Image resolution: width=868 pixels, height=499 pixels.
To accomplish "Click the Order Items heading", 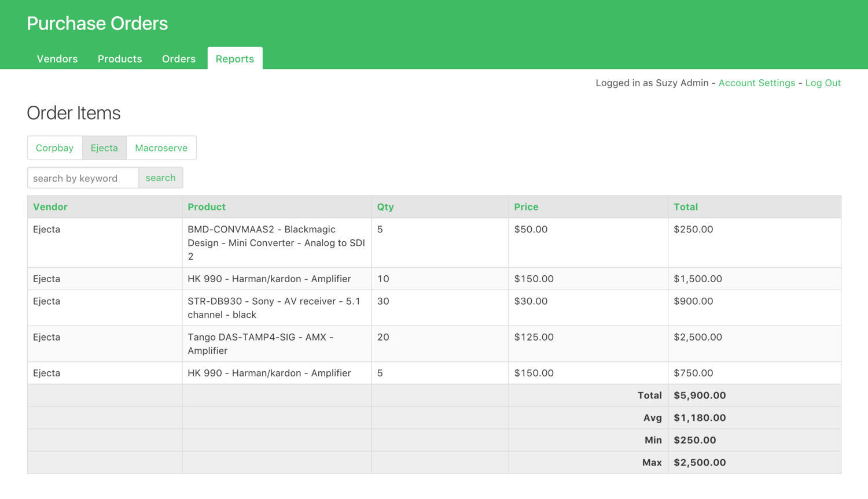I will (x=73, y=113).
